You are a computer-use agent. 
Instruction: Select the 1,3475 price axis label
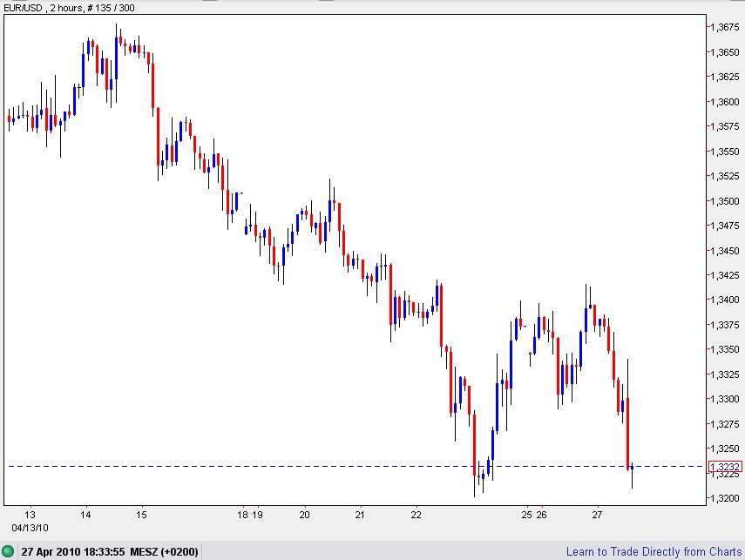click(726, 226)
